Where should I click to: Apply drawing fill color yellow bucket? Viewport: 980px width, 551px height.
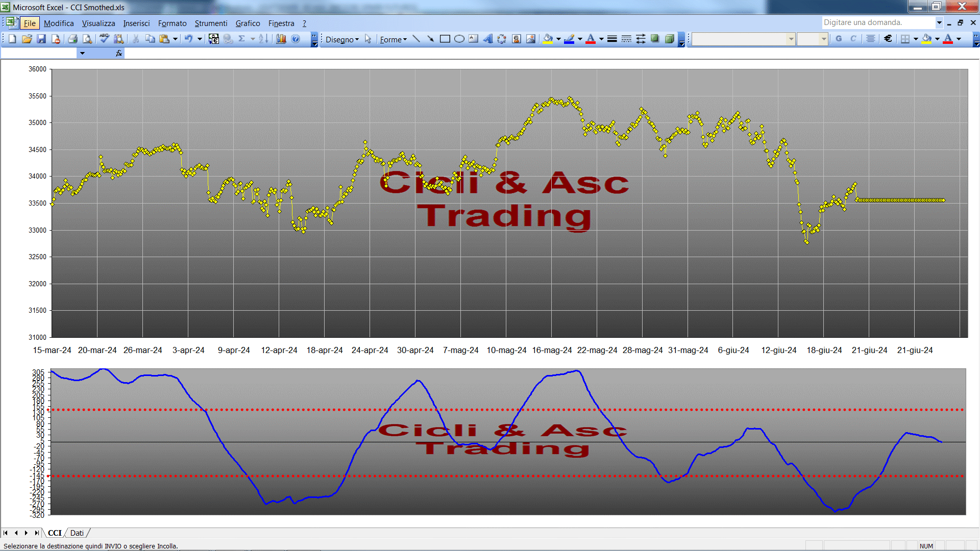(x=548, y=39)
